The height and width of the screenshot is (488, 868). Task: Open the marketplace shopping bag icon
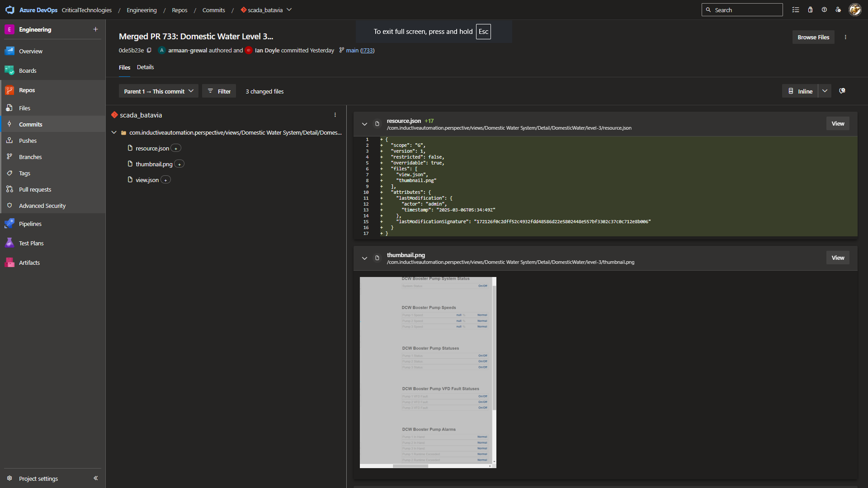coord(810,10)
